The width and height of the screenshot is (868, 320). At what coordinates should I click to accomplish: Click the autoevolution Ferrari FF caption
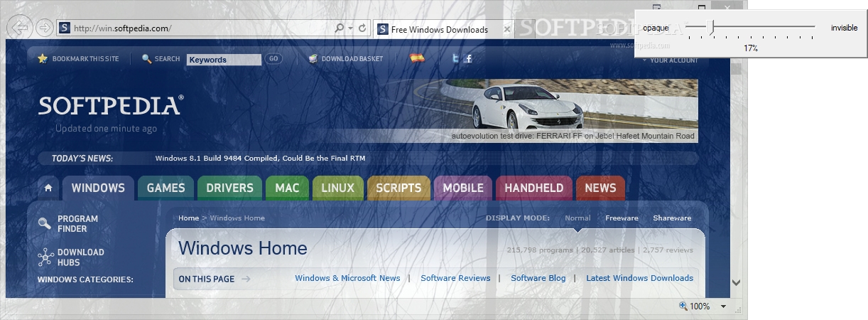click(573, 136)
